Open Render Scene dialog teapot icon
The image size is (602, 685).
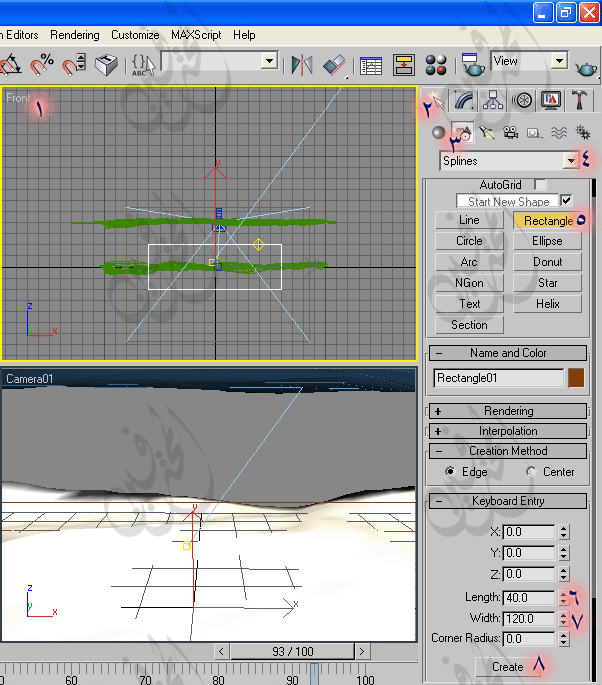[473, 65]
